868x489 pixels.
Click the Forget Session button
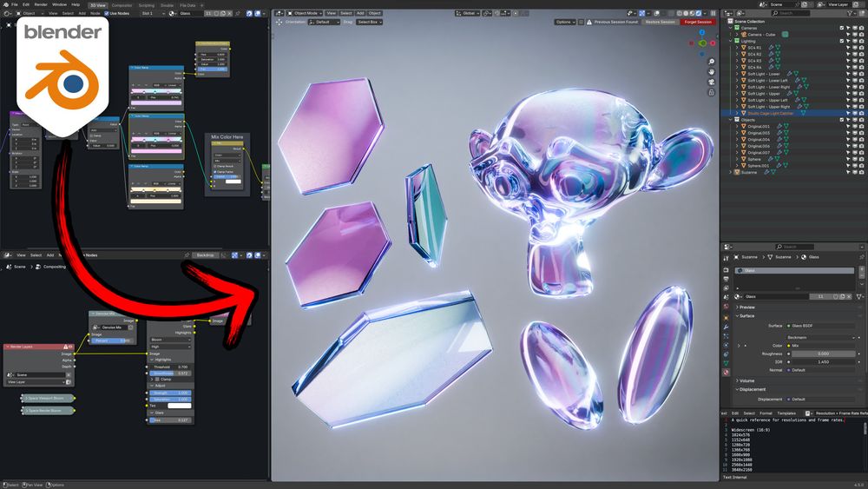(698, 22)
